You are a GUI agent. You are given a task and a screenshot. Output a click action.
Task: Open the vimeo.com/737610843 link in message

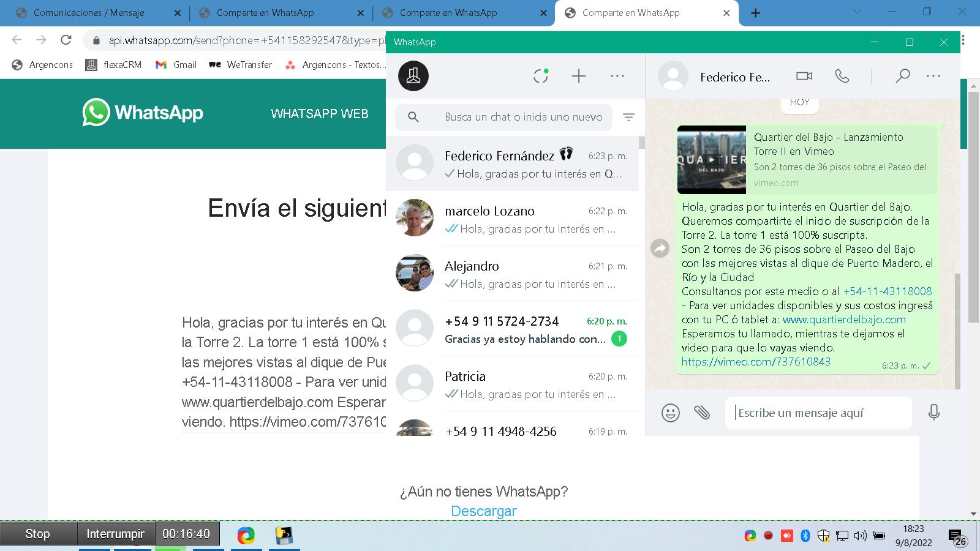point(756,362)
